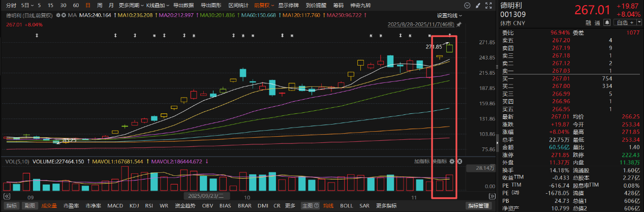Select 副图 sub-chart tab

30,205
